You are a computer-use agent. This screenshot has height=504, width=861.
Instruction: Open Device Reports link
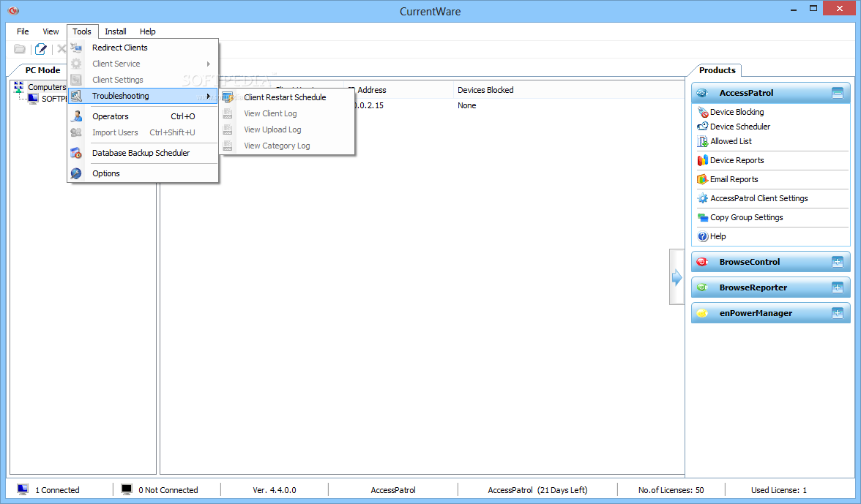coord(737,160)
